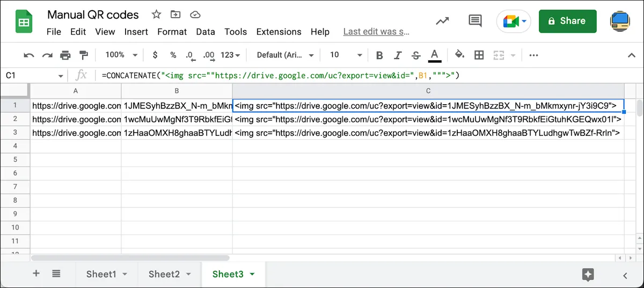Open the text color picker

tap(435, 55)
